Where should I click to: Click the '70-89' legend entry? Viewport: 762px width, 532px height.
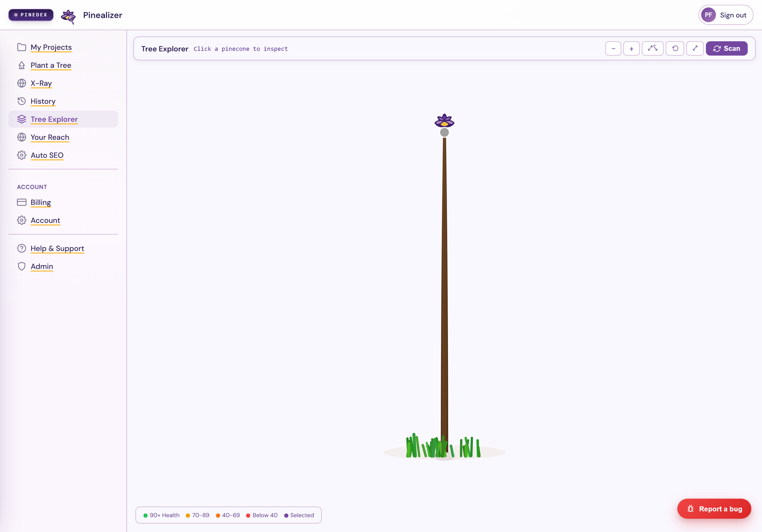pyautogui.click(x=197, y=515)
